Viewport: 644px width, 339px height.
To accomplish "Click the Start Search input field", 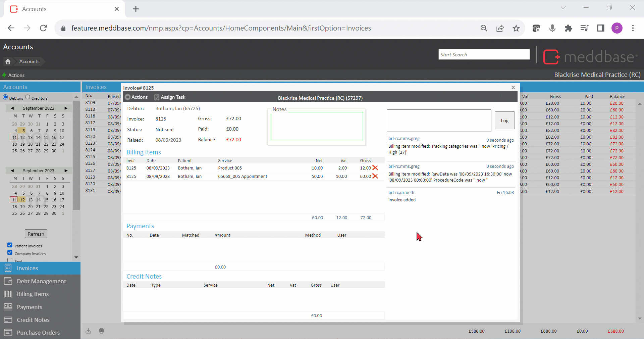I will click(x=484, y=55).
